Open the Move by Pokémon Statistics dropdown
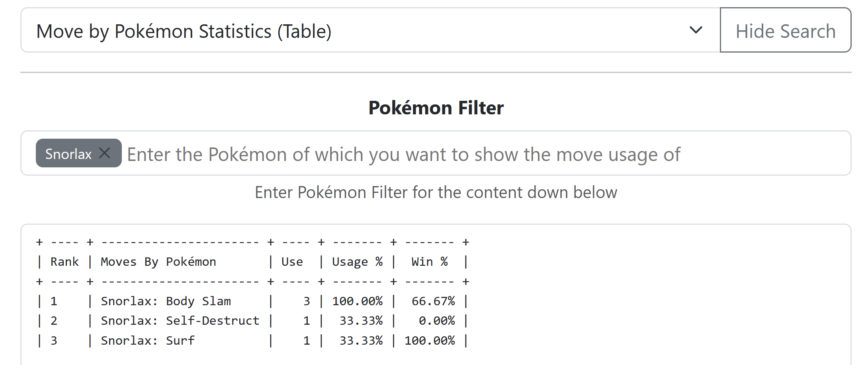Viewport: 868px width, 365px height. pyautogui.click(x=358, y=31)
